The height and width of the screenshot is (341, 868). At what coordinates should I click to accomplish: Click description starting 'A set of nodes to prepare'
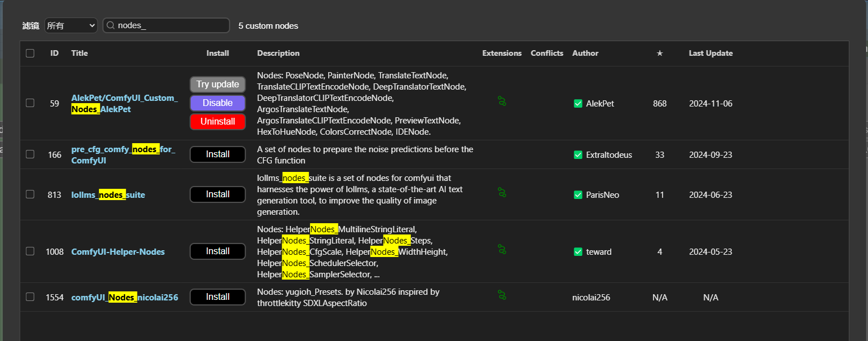(x=365, y=155)
